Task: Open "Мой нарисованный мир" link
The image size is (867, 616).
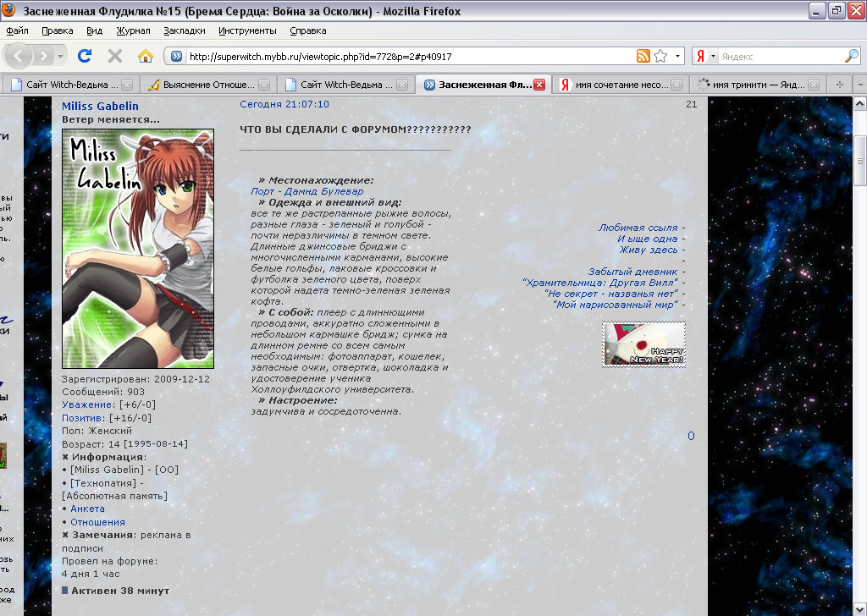Action: click(x=616, y=305)
